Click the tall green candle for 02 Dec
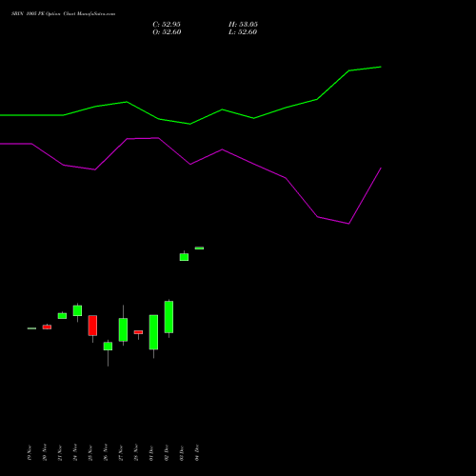This screenshot has height=476, width=476. (x=169, y=317)
